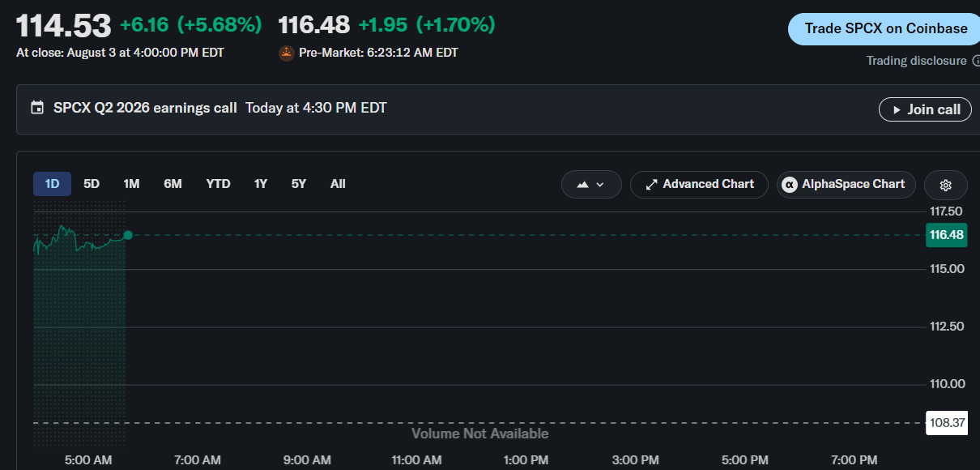Click the pre-market sunrise icon

click(x=286, y=53)
